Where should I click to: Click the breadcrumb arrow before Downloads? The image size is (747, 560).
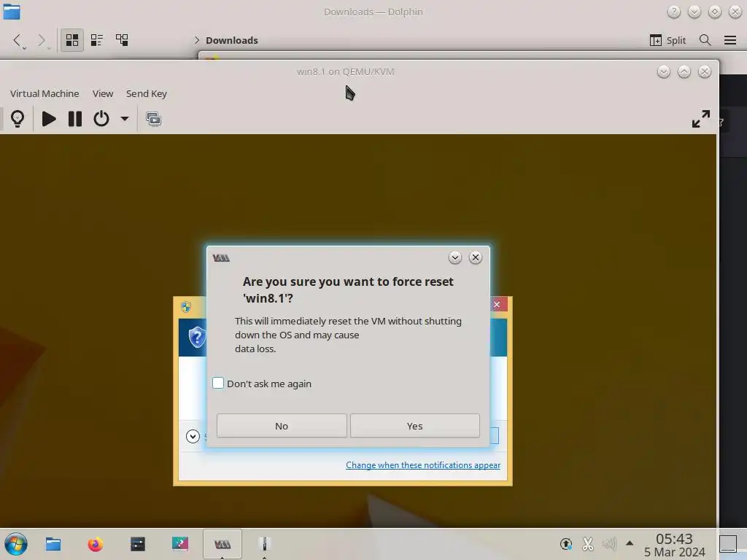click(197, 41)
